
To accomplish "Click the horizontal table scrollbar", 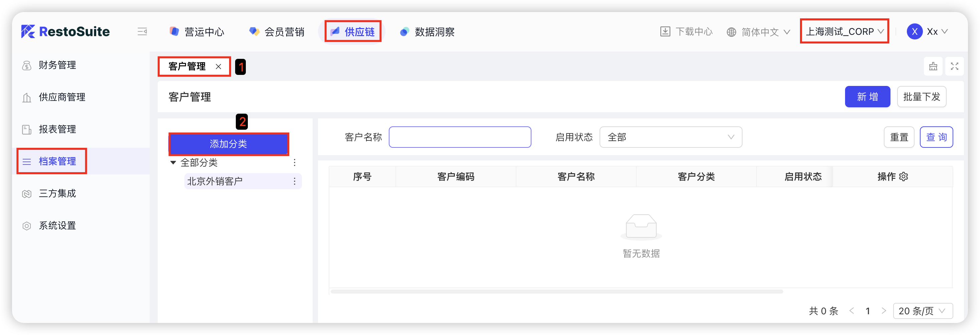I will point(556,292).
